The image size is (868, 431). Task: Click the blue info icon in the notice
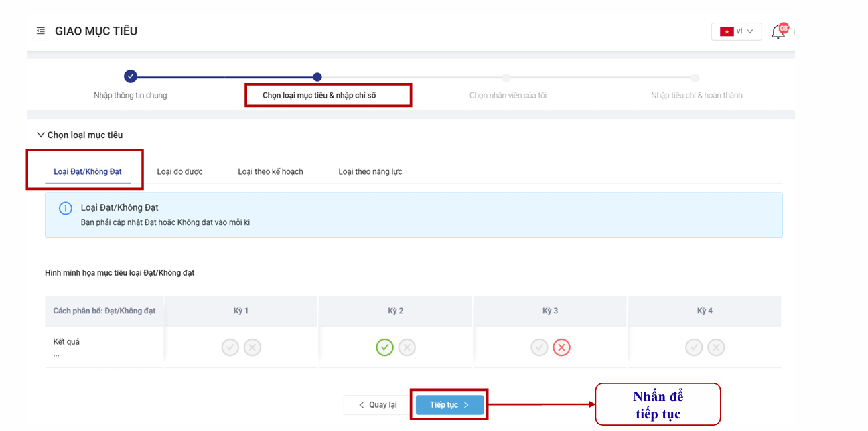click(x=66, y=208)
